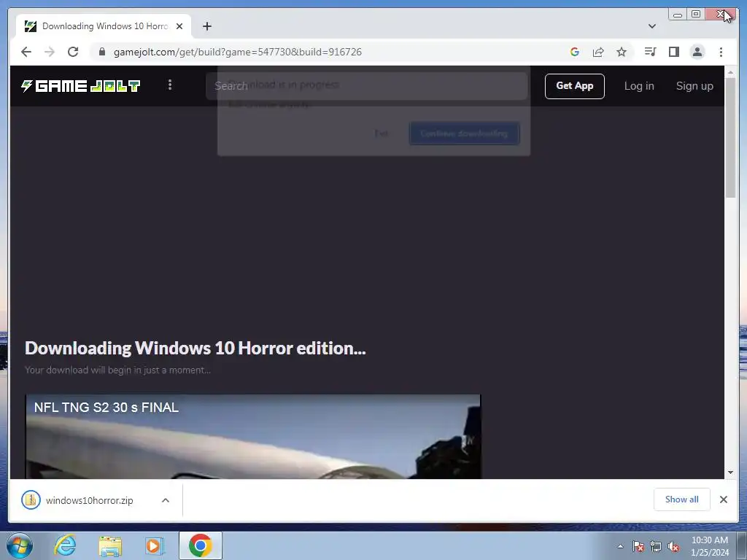Click the address bar URL
The height and width of the screenshot is (560, 747).
point(238,52)
